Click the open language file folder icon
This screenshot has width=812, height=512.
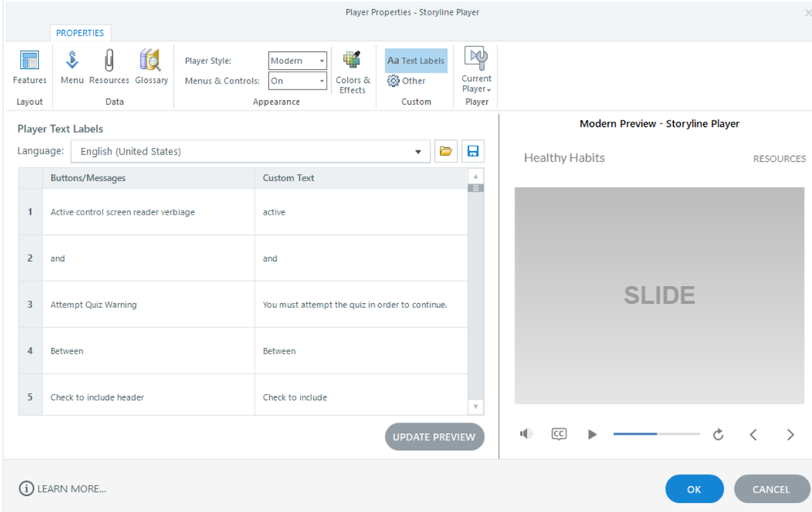point(445,151)
